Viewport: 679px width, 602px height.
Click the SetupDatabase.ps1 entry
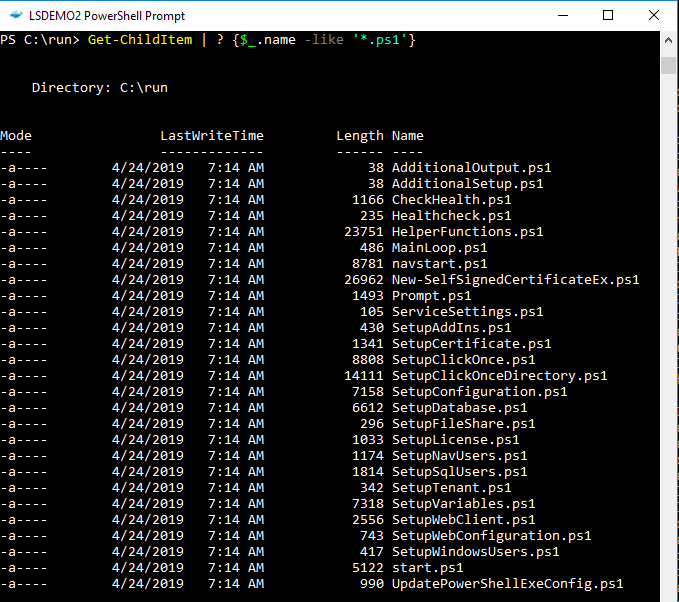[x=459, y=408]
